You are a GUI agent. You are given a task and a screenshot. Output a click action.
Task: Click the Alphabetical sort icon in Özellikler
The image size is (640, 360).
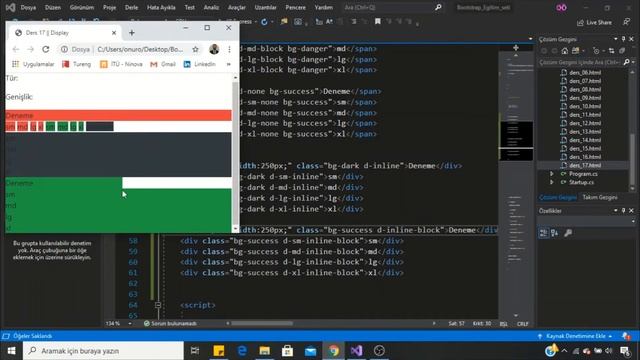point(555,233)
